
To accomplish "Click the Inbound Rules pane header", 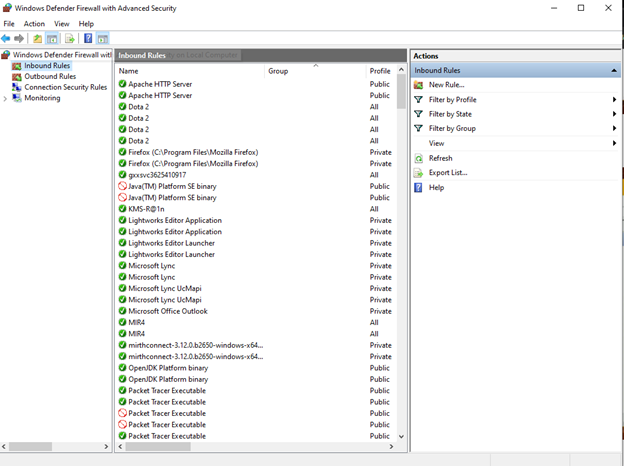I will (x=261, y=55).
